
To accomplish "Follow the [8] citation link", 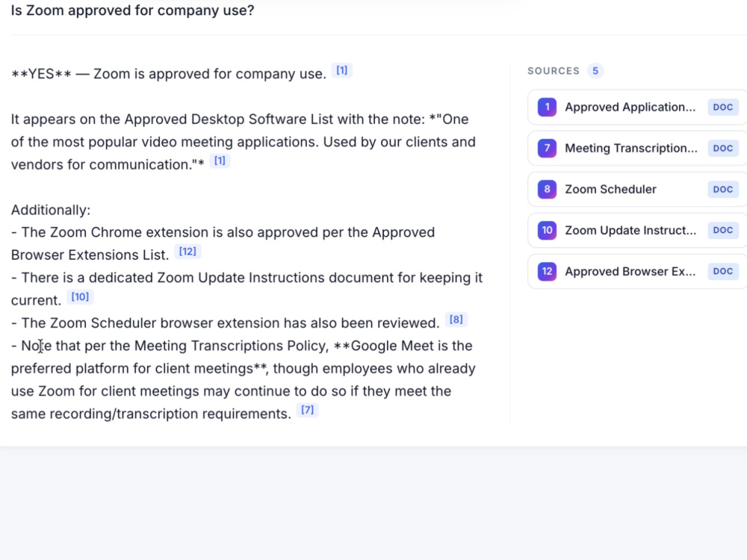I will click(456, 320).
